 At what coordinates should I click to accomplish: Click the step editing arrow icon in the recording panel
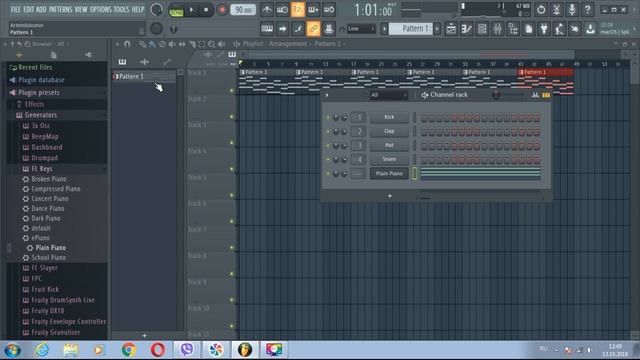pyautogui.click(x=282, y=29)
